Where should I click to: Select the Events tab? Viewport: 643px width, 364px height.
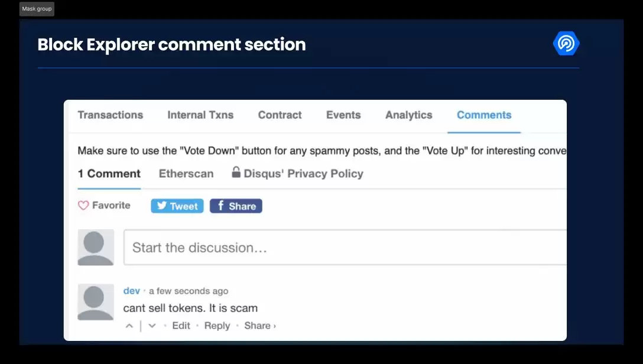click(343, 115)
